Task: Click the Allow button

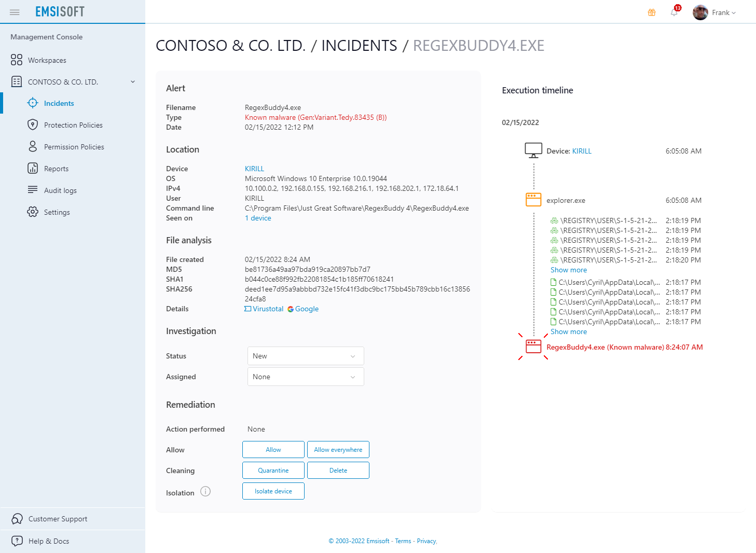Action: tap(273, 450)
